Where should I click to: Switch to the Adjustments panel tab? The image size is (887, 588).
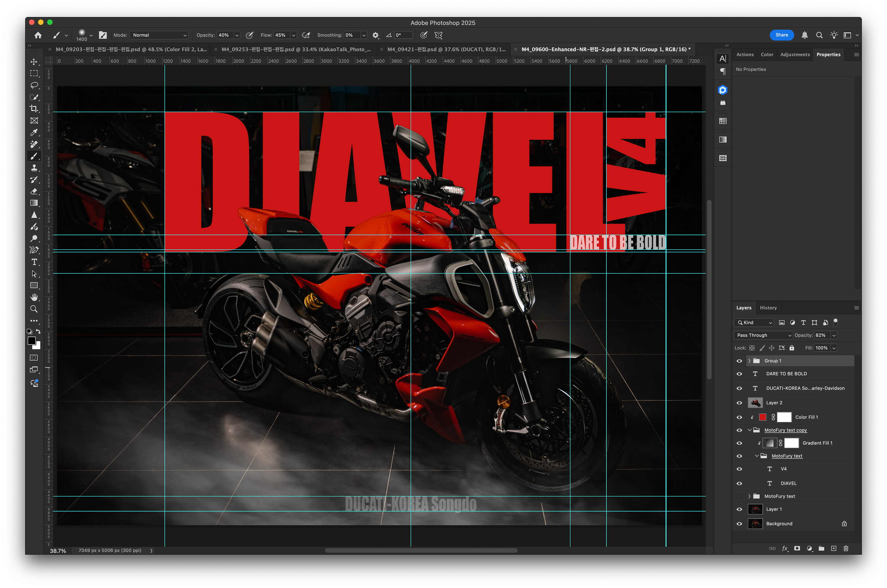point(795,54)
